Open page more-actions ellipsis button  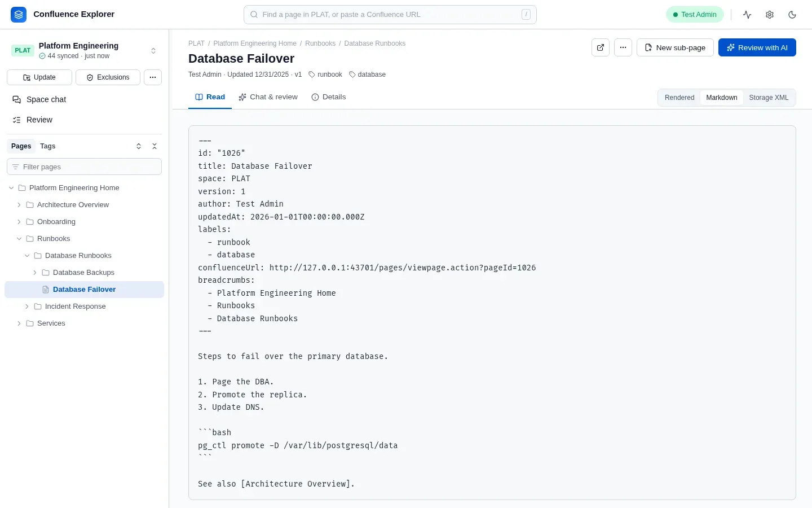coord(623,47)
